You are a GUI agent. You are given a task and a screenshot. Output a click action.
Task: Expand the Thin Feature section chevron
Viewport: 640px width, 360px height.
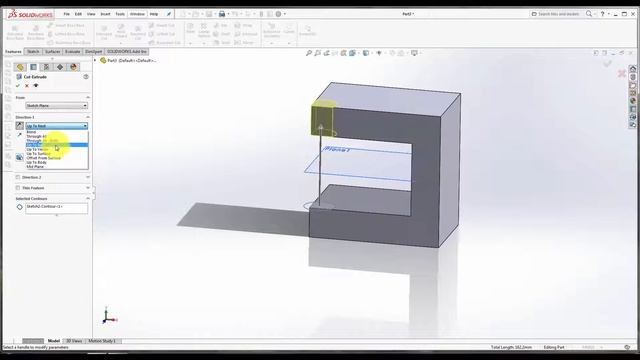coord(88,188)
